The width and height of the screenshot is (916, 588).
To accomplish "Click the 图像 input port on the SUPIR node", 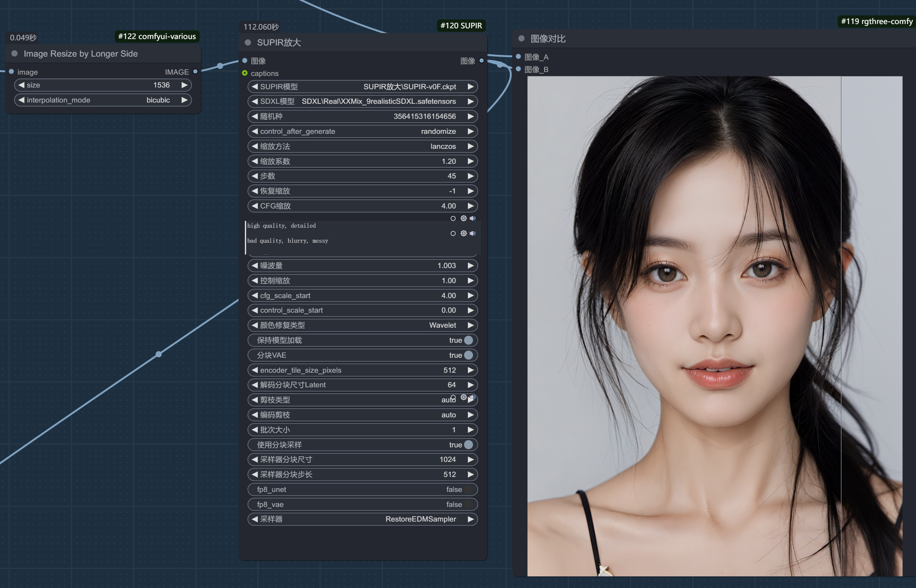I will (245, 60).
